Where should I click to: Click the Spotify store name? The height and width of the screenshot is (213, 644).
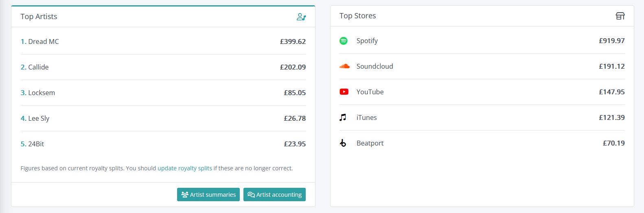pyautogui.click(x=367, y=41)
